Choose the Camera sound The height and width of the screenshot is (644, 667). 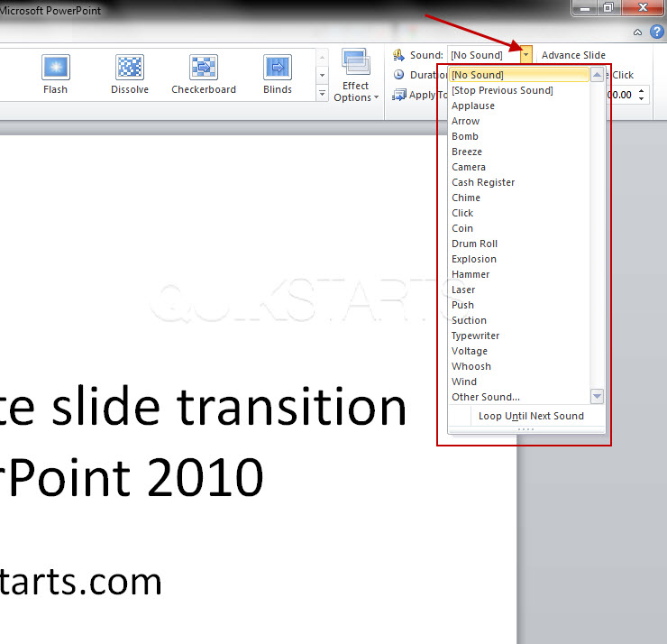(519, 167)
